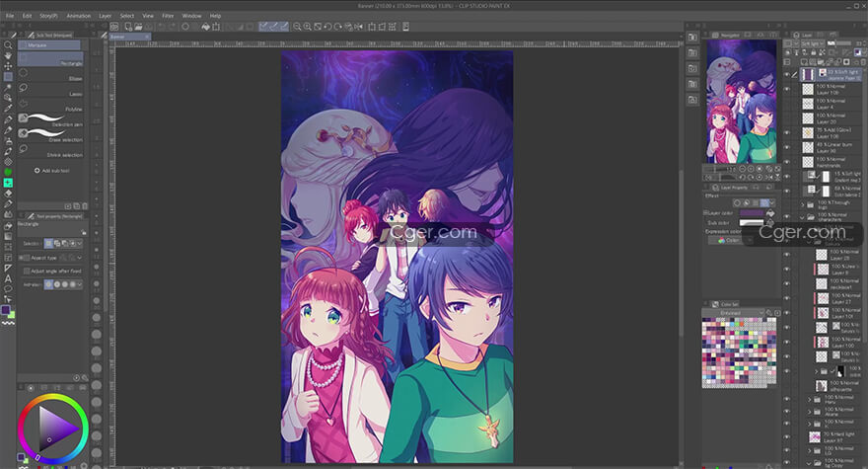Viewport: 868px width, 469px height.
Task: Click the Navigator preview thumbnail
Action: pos(741,102)
